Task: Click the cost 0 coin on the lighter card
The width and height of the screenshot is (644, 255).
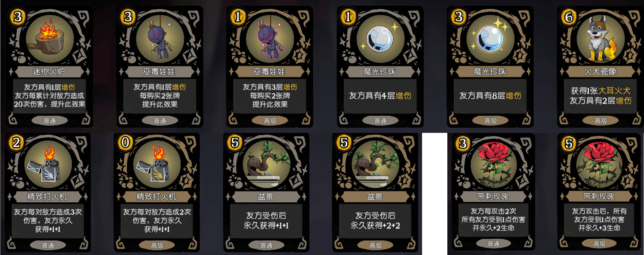Action: click(x=125, y=142)
